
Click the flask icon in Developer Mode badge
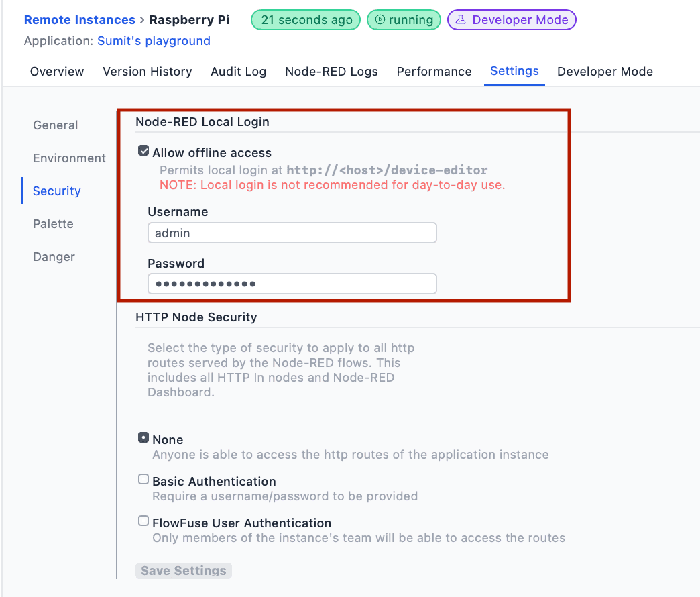461,20
